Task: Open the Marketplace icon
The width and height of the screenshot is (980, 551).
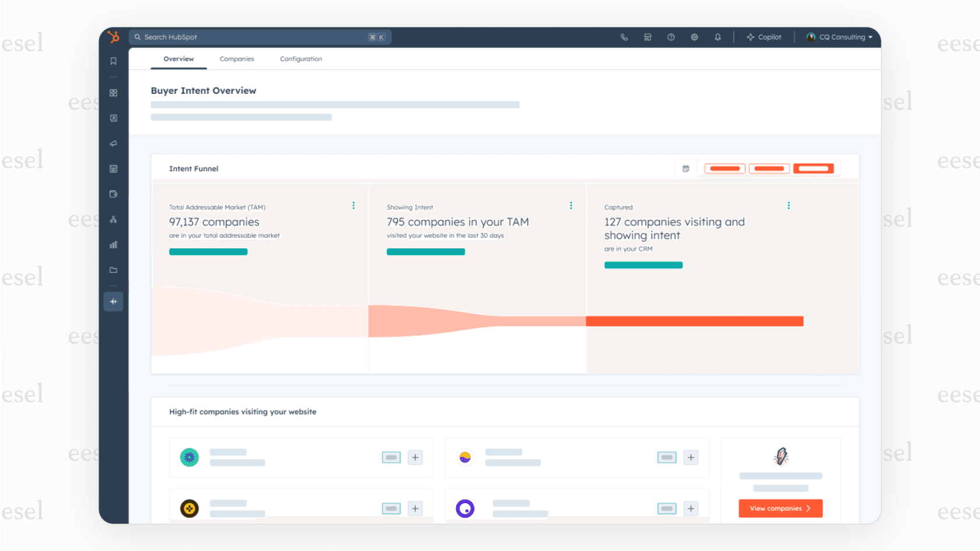Action: pos(647,37)
